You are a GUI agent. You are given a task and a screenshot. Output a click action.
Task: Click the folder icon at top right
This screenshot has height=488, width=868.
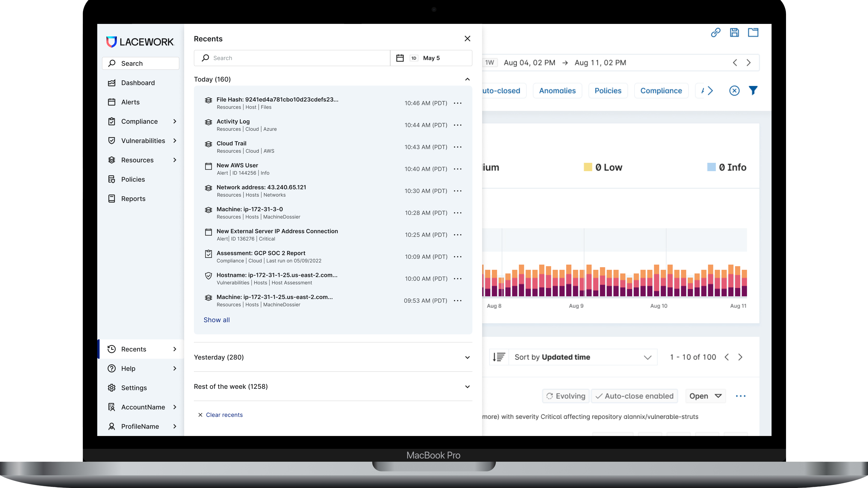coord(753,32)
